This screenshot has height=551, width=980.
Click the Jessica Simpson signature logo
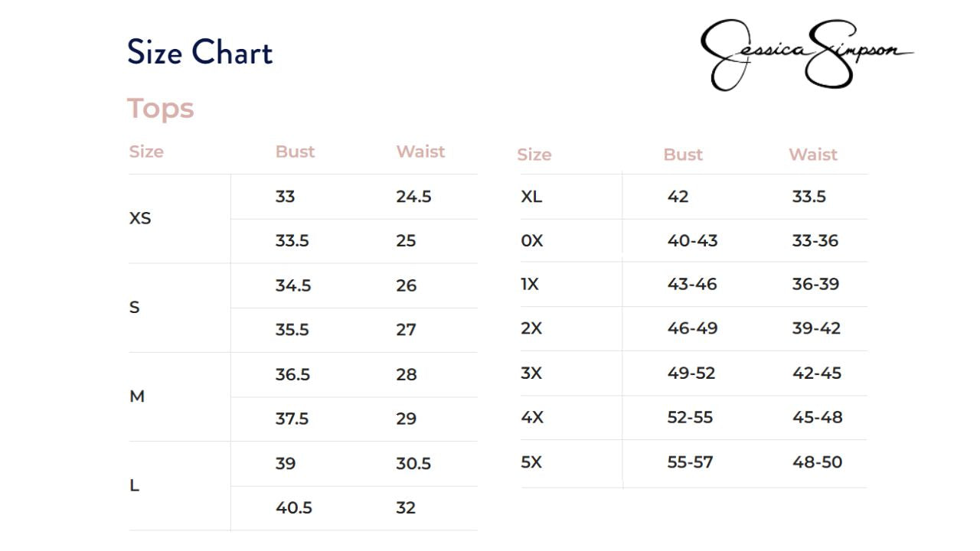(x=806, y=54)
